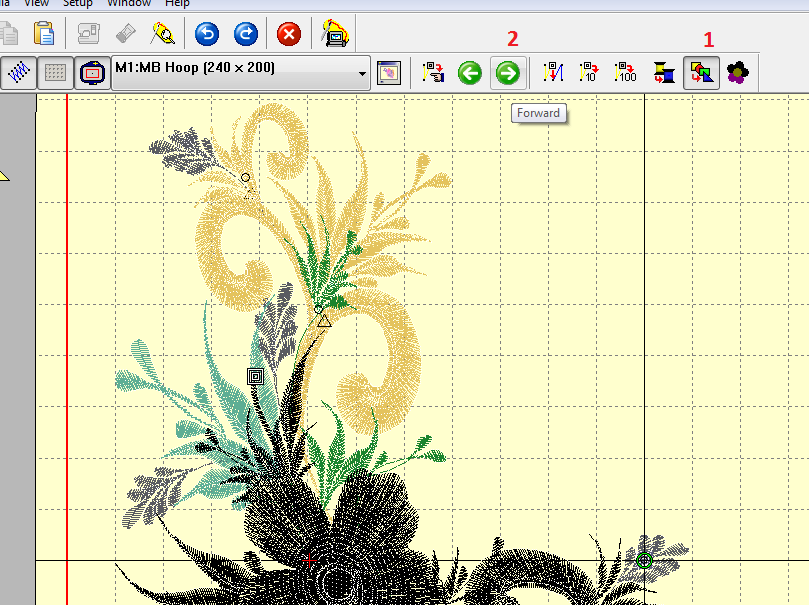The height and width of the screenshot is (605, 809).
Task: Click the Undo blue arrow icon
Action: coord(207,34)
